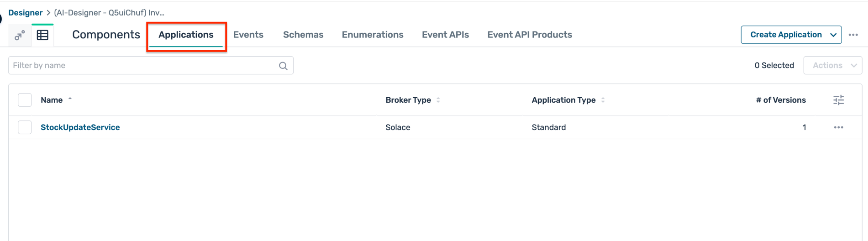Open StockUpdateService row more-options menu
Image resolution: width=868 pixels, height=241 pixels.
(838, 127)
